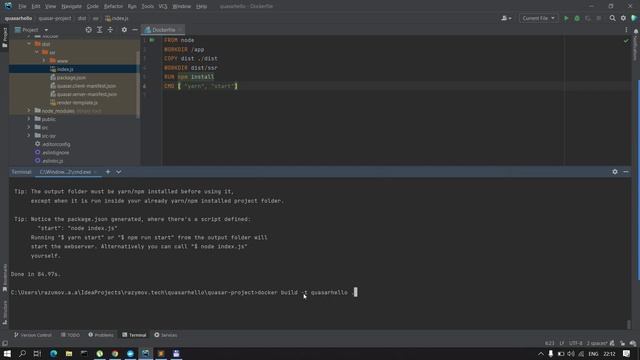Click the ENG language indicator
Screen dimensions: 640x360
pyautogui.click(x=593, y=353)
